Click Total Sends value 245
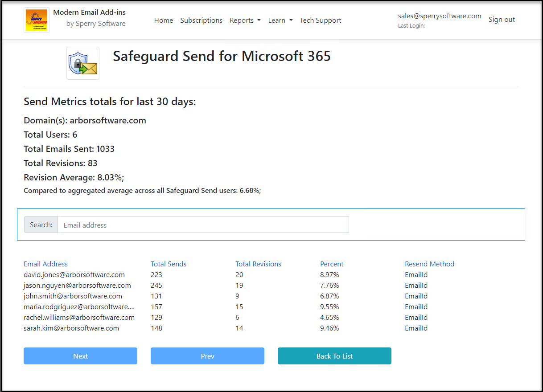 pos(156,285)
